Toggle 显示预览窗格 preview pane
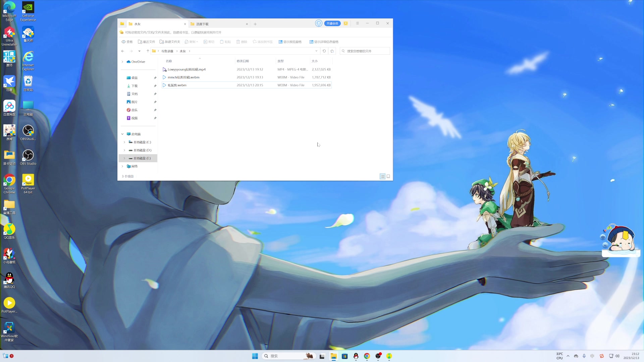Viewport: 644px width, 362px height. pyautogui.click(x=290, y=42)
